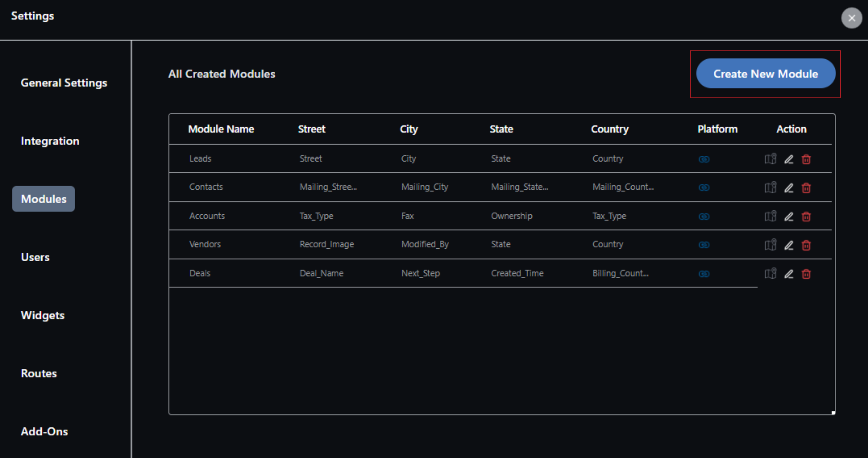
Task: Delete the Deals module row
Action: click(x=806, y=274)
